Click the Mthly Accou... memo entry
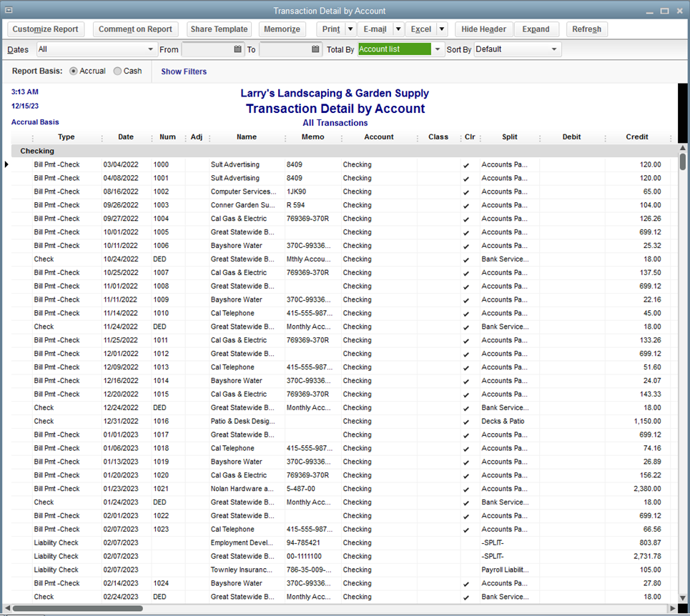The width and height of the screenshot is (690, 616). point(308,259)
